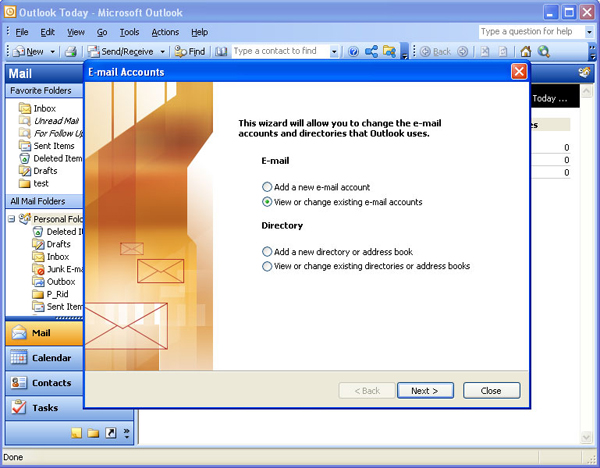Switch to Contacts view
Viewport: 600px width, 468px height.
(x=44, y=383)
